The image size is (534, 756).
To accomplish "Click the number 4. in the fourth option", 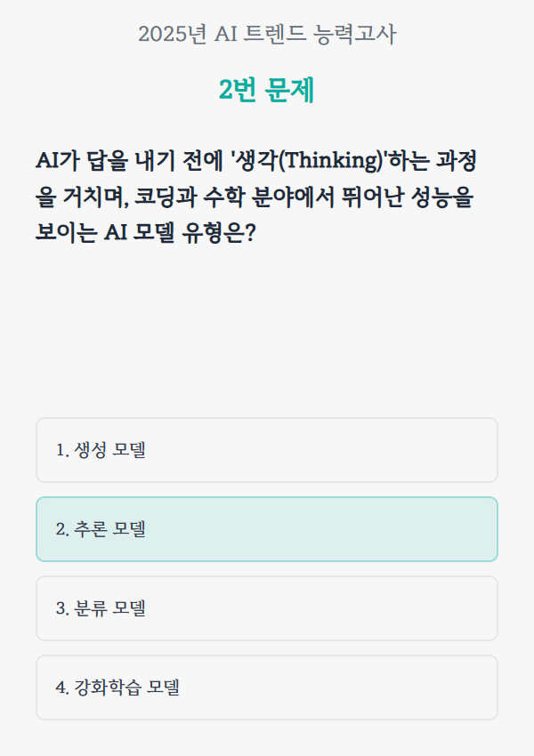I will coord(62,688).
